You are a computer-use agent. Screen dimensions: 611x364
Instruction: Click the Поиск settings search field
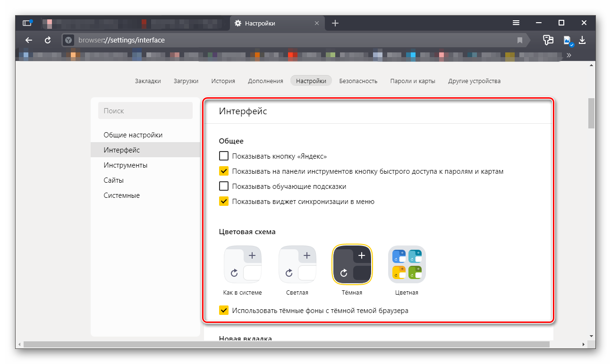tap(145, 111)
